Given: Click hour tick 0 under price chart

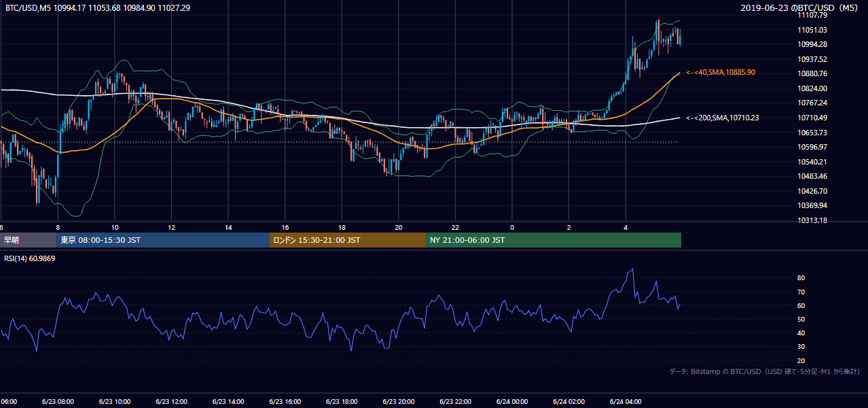Looking at the screenshot, I should pyautogui.click(x=512, y=228).
